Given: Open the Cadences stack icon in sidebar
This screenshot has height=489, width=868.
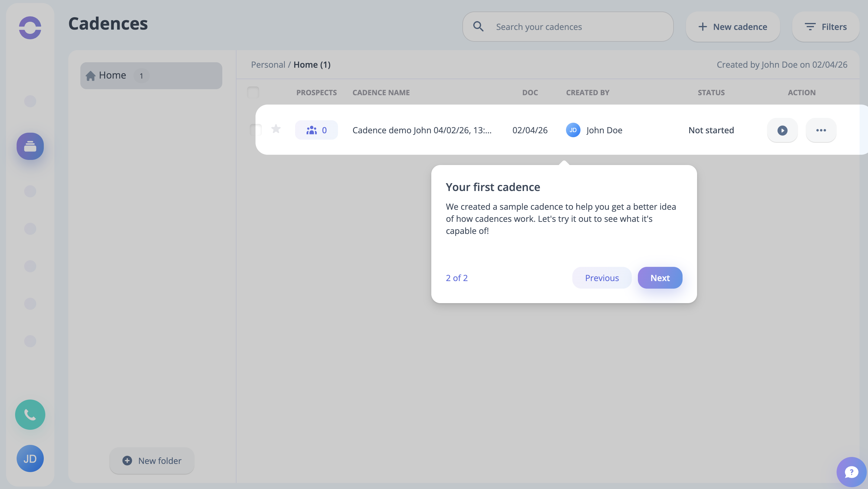Looking at the screenshot, I should click(30, 146).
